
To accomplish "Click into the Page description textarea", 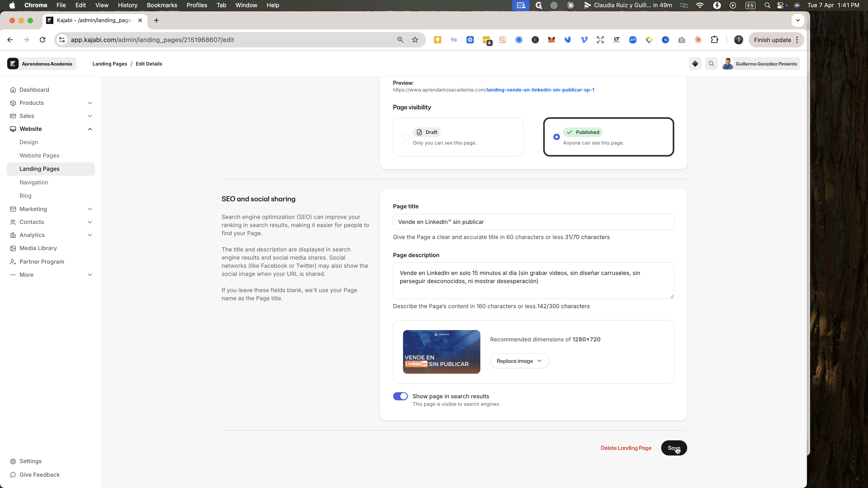I will (533, 281).
